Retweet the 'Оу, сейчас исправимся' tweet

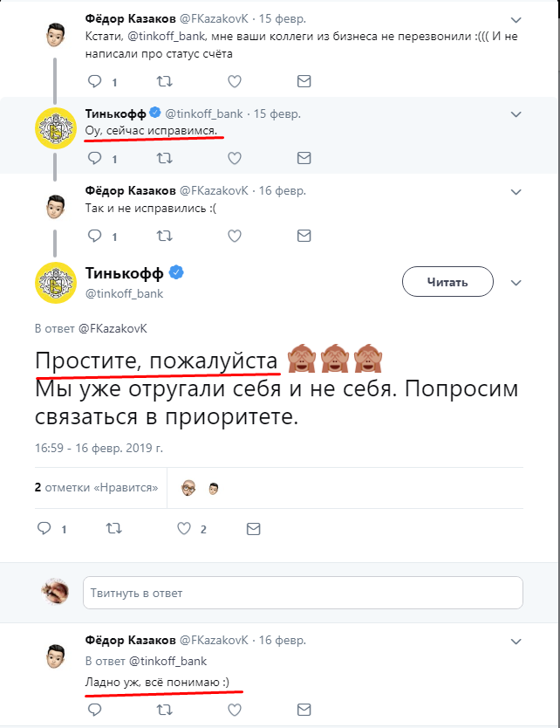point(163,159)
